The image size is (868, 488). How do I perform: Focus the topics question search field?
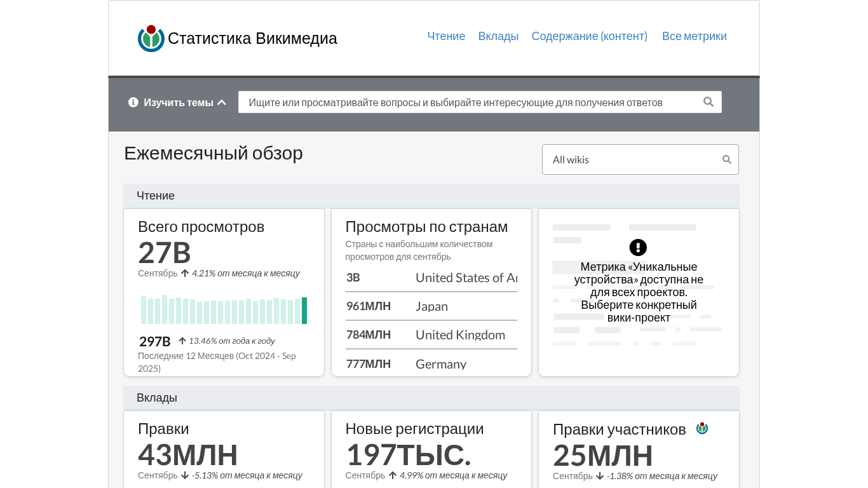470,102
